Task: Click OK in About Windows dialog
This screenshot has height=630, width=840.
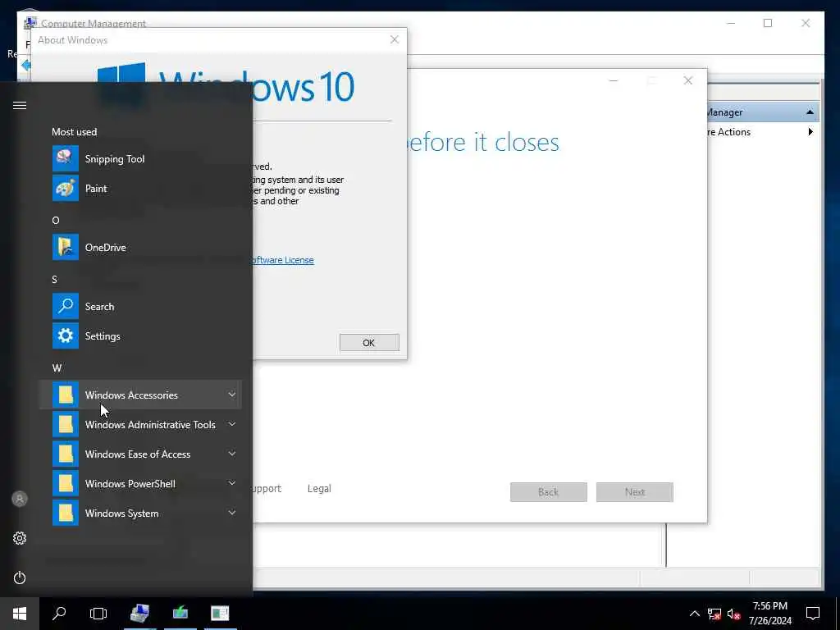Action: 369,343
